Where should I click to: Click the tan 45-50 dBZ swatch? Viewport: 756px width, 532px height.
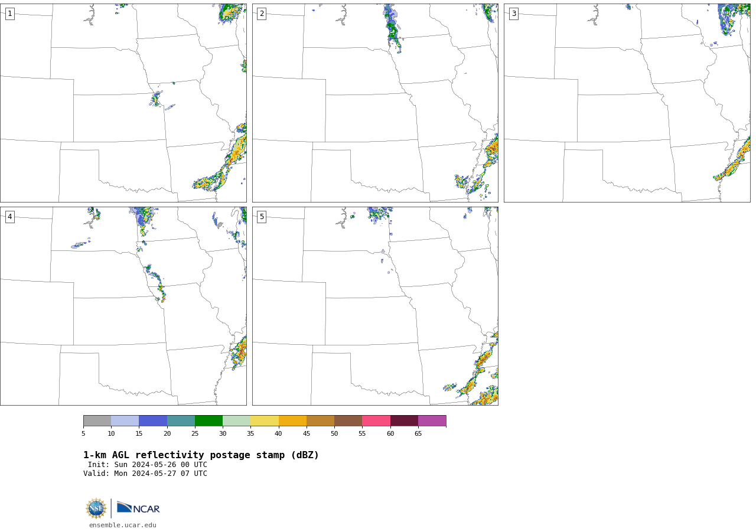[320, 421]
